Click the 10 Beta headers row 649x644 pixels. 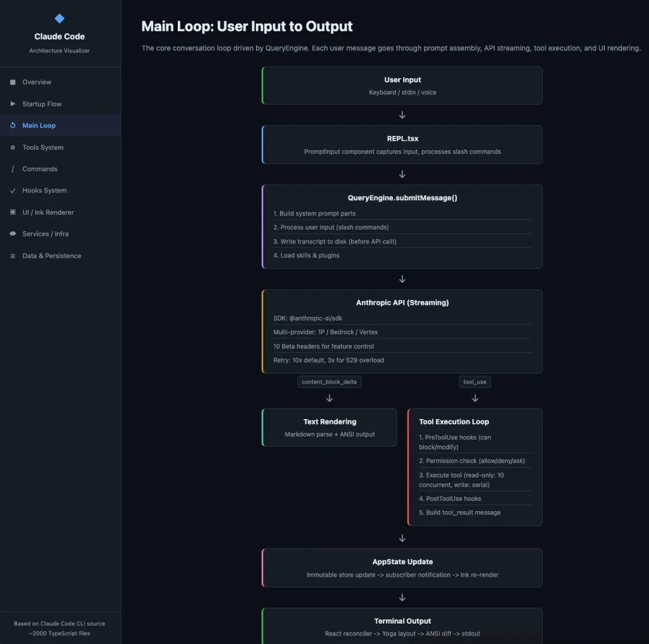[x=402, y=346]
